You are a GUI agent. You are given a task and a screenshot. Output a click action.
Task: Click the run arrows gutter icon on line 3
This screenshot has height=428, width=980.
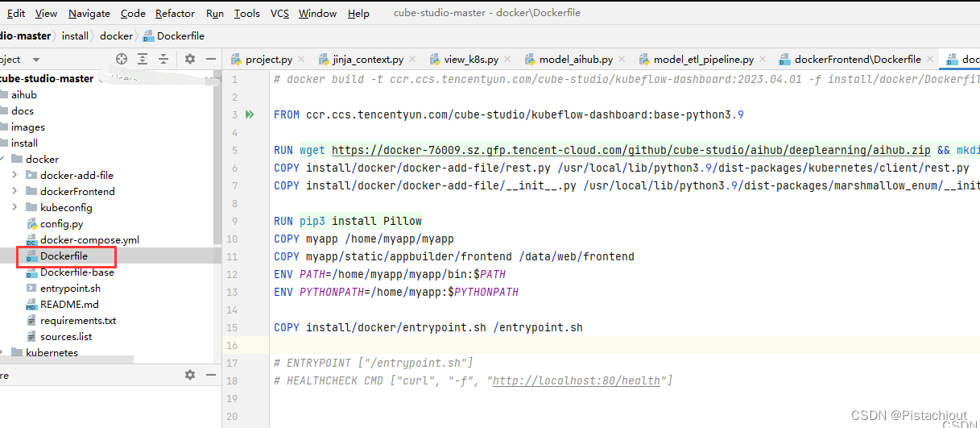pos(250,114)
